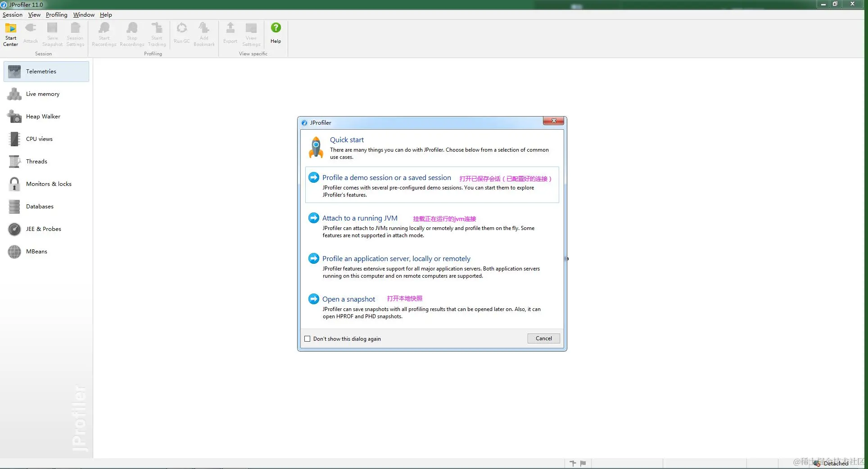The width and height of the screenshot is (868, 469).
Task: Click the flag icon in status bar
Action: click(x=583, y=463)
